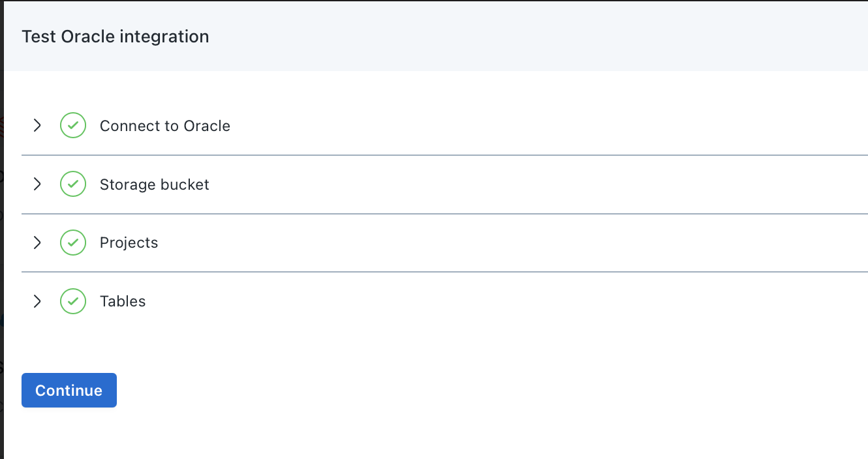Expand the Storage bucket chevron
Image resolution: width=868 pixels, height=459 pixels.
click(37, 184)
